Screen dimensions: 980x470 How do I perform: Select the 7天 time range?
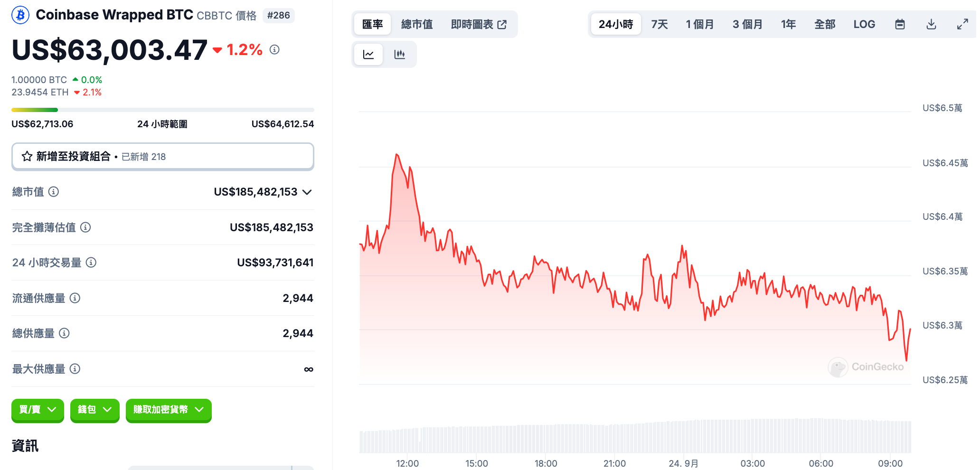click(660, 24)
